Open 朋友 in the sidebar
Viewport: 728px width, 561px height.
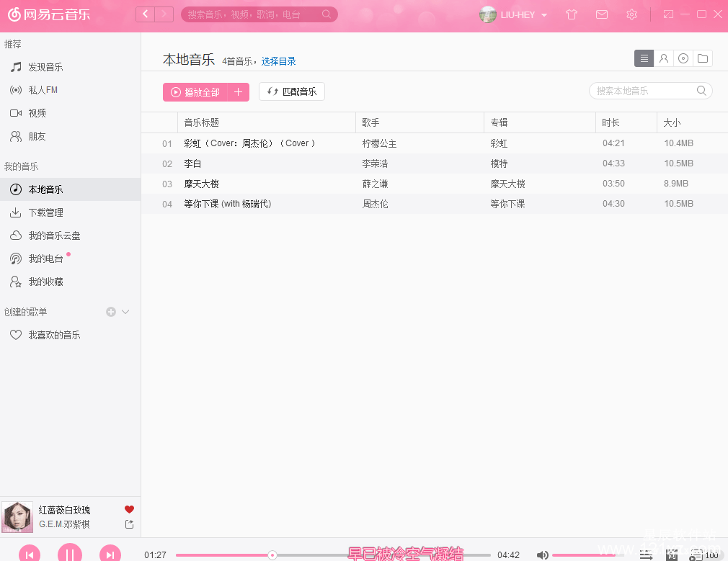[x=70, y=136]
